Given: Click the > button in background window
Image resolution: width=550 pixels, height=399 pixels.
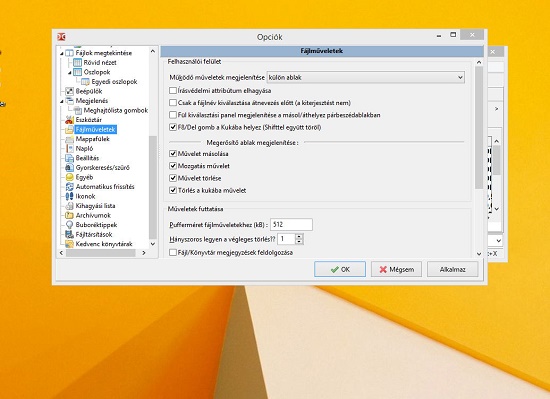Looking at the screenshot, I should (496, 109).
